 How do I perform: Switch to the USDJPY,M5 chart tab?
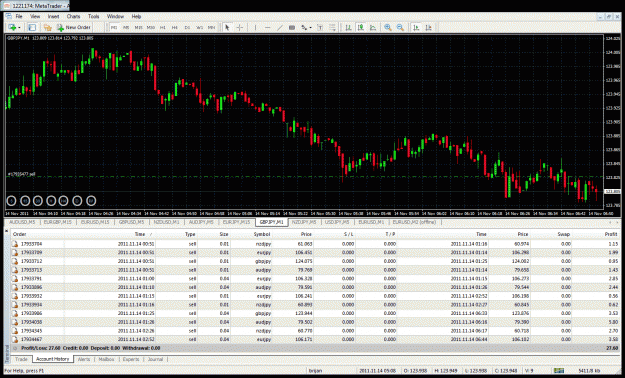pyautogui.click(x=337, y=222)
